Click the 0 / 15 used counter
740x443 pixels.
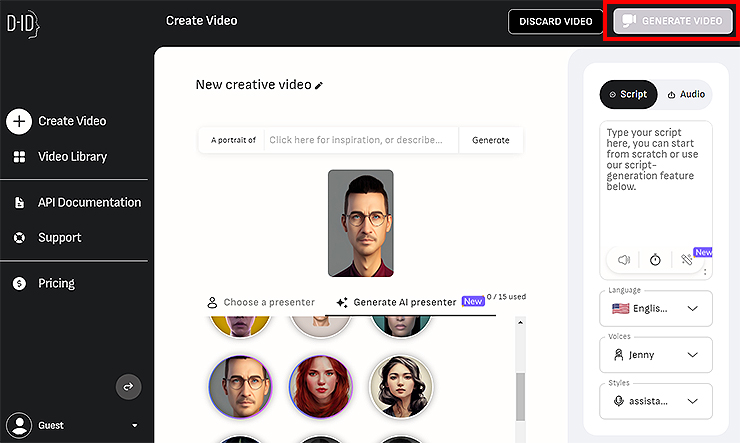coord(506,297)
